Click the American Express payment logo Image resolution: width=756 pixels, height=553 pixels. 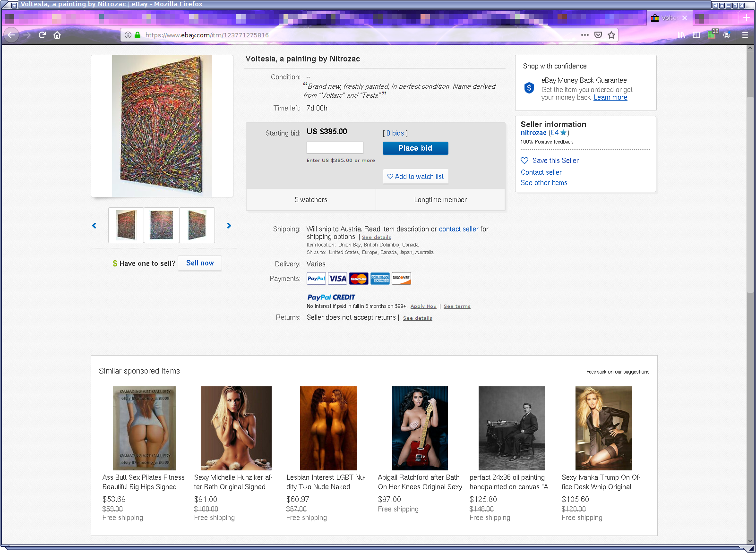[380, 279]
